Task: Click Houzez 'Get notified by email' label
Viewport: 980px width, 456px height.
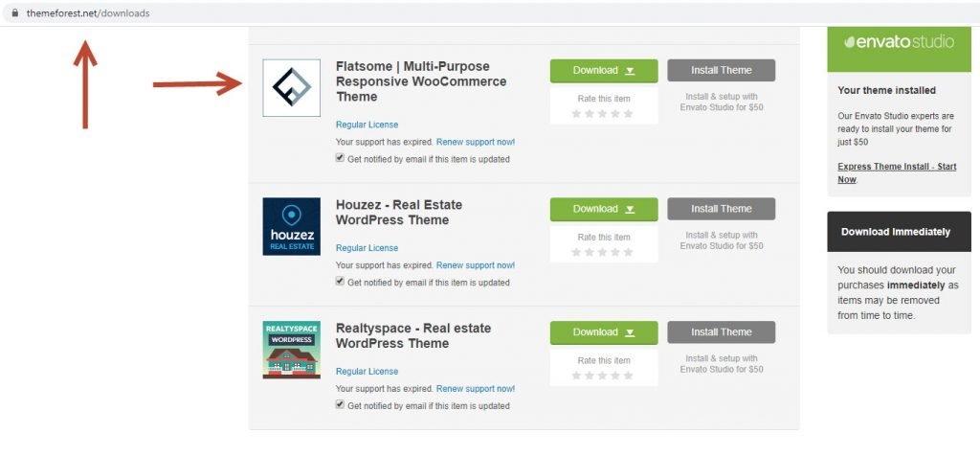Action: pyautogui.click(x=429, y=282)
